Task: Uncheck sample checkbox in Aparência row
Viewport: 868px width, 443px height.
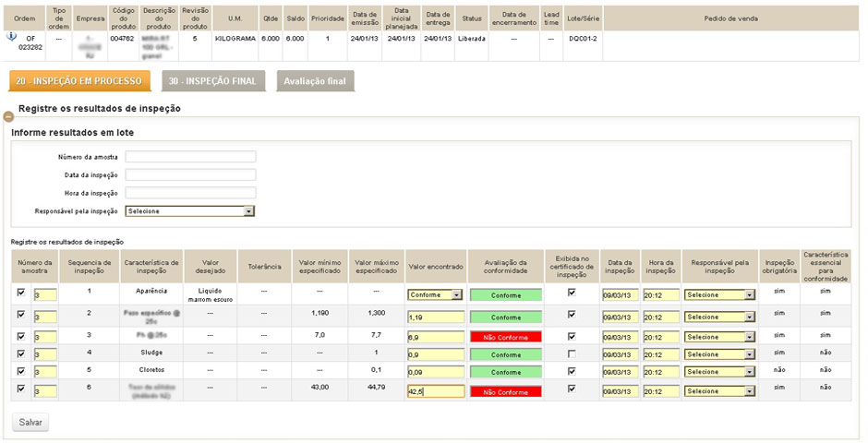Action: (x=21, y=293)
